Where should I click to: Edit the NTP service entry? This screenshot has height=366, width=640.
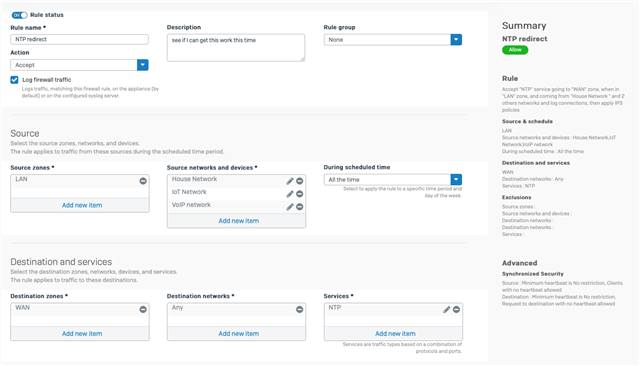click(447, 309)
